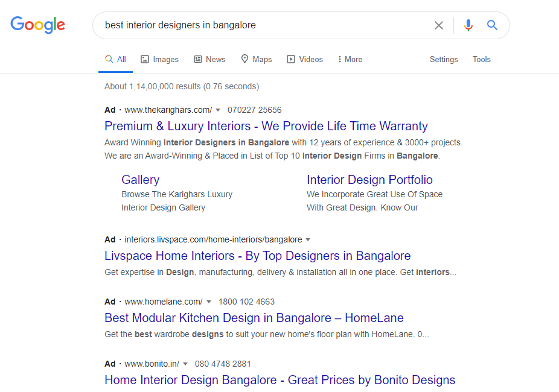The image size is (559, 392).
Task: Click 'Browse The Karighars Luxury' description text
Action: (177, 194)
